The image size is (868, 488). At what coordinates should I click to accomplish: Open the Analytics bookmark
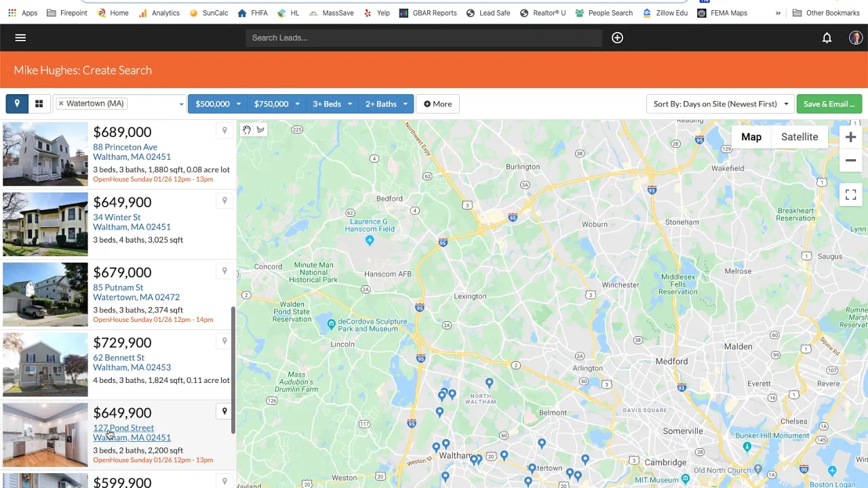pyautogui.click(x=159, y=13)
